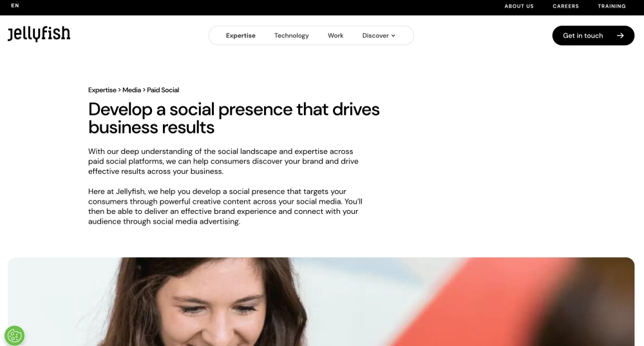Open the Discover menu
Image resolution: width=644 pixels, height=346 pixels.
click(x=379, y=35)
